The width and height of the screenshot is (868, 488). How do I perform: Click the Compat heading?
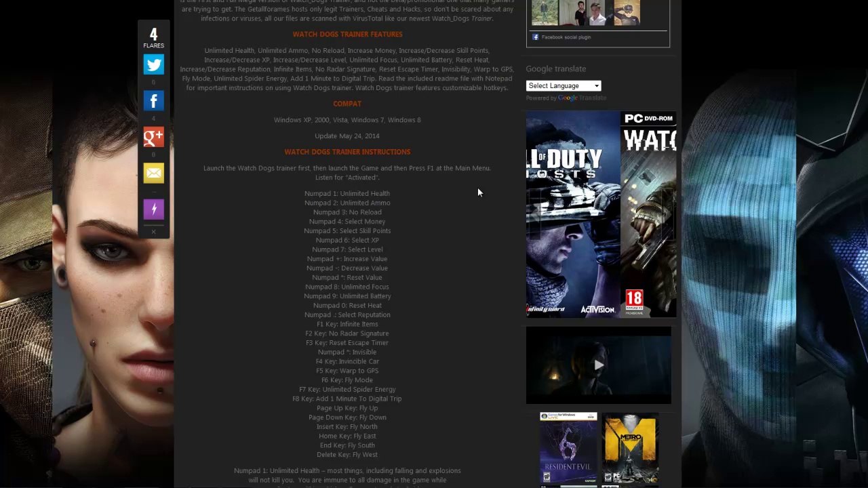tap(347, 104)
